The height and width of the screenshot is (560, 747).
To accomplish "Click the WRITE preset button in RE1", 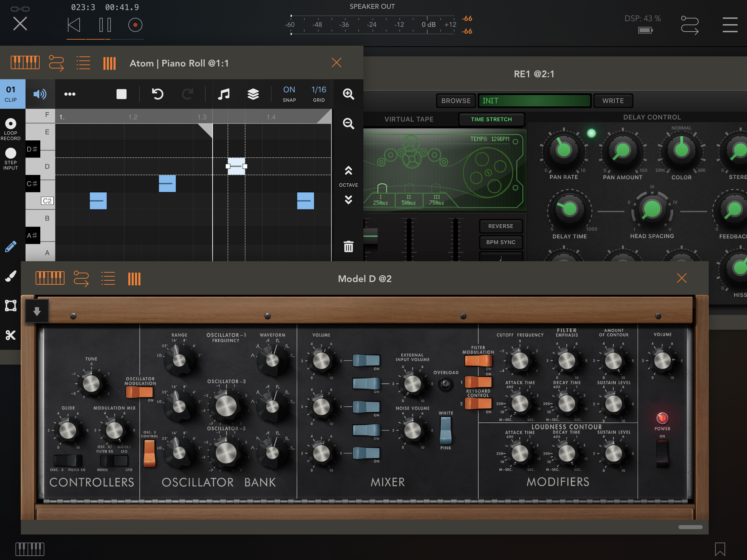I will (613, 101).
